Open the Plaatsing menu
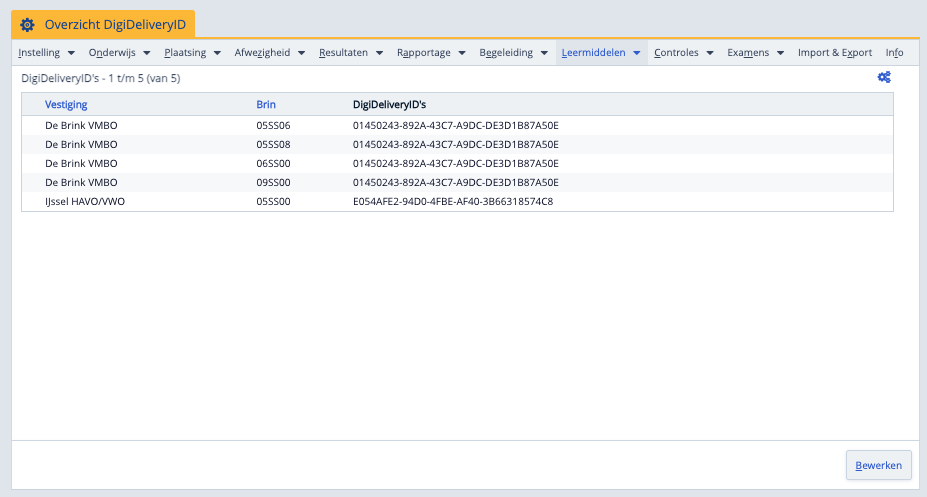This screenshot has width=927, height=497. coord(185,53)
